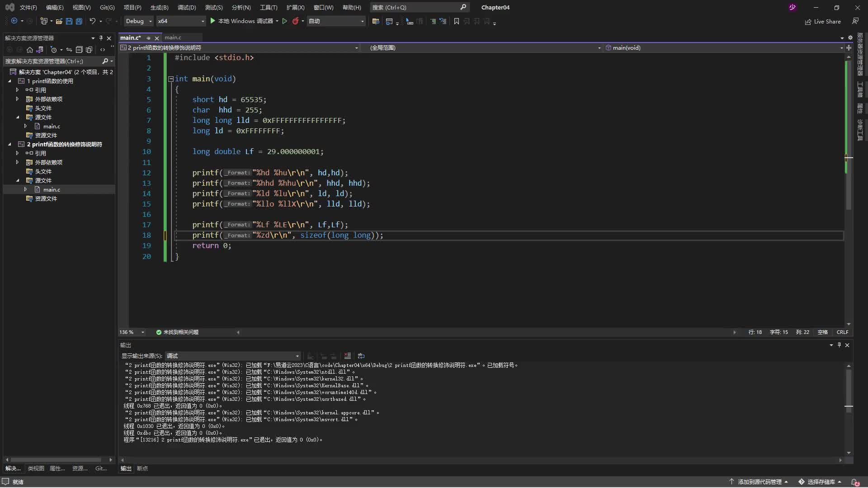Screen dimensions: 868x488
Task: Click show all files icon in Solution Explorer
Action: (x=89, y=50)
